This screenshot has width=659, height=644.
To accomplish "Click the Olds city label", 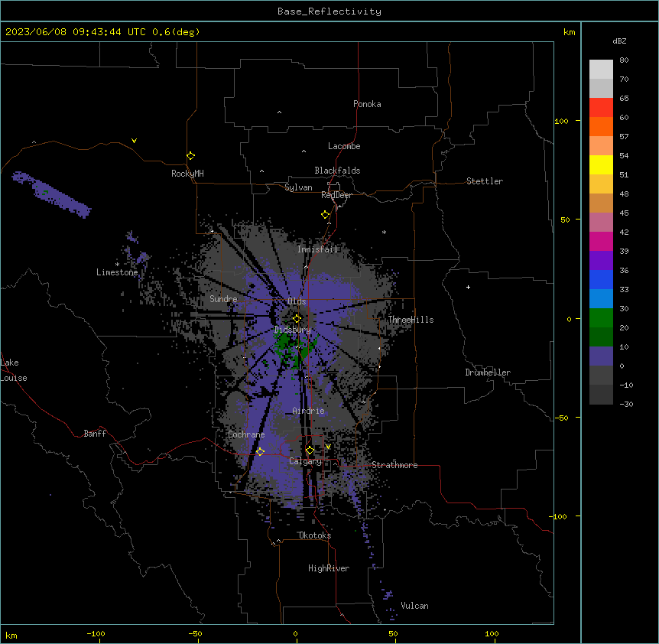I will (x=297, y=301).
